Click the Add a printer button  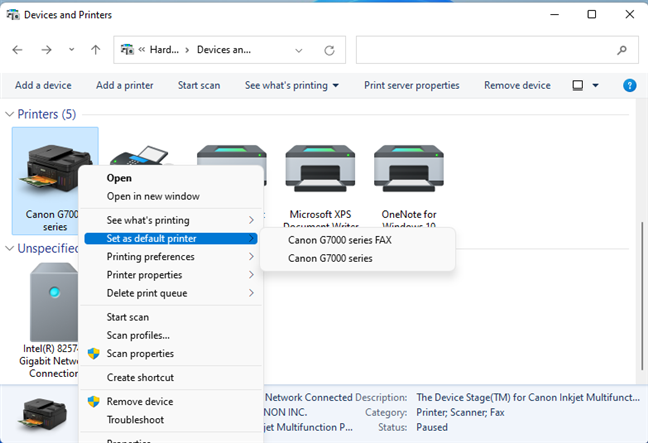click(x=125, y=85)
